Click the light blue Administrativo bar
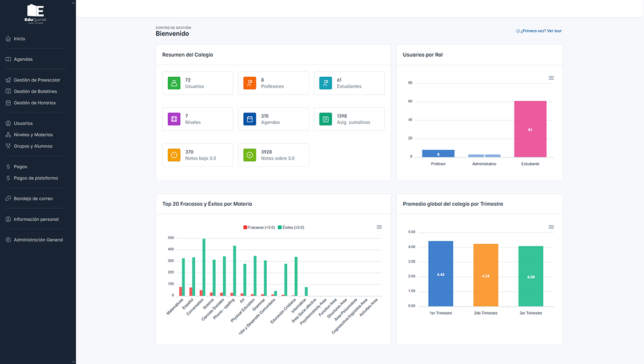 click(x=484, y=156)
